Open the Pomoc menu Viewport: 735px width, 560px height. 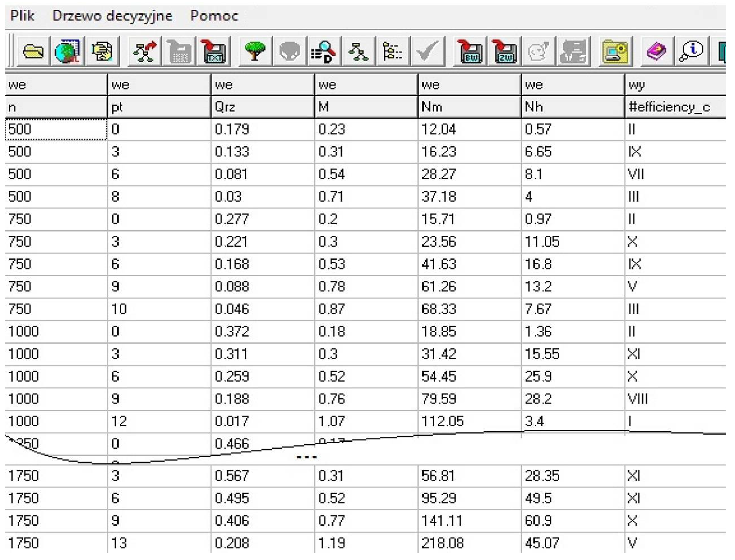[x=214, y=16]
